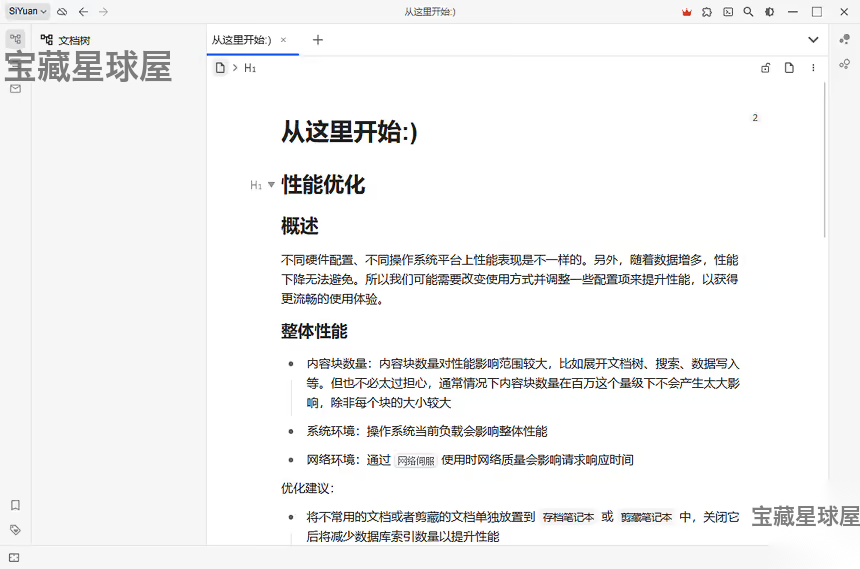Click the editor vertical scrollbar
Image resolution: width=860 pixels, height=569 pixels.
(x=824, y=160)
